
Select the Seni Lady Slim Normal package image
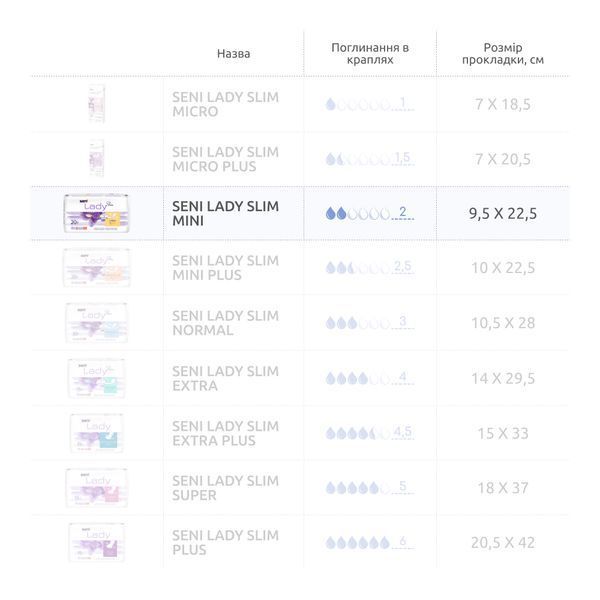click(x=96, y=323)
